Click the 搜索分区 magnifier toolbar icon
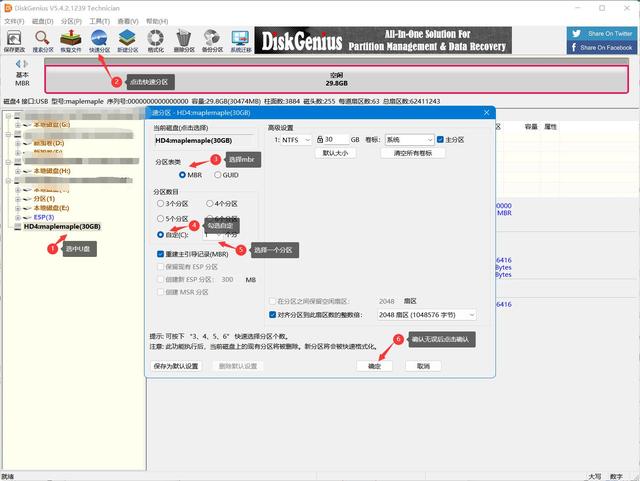 (43, 41)
